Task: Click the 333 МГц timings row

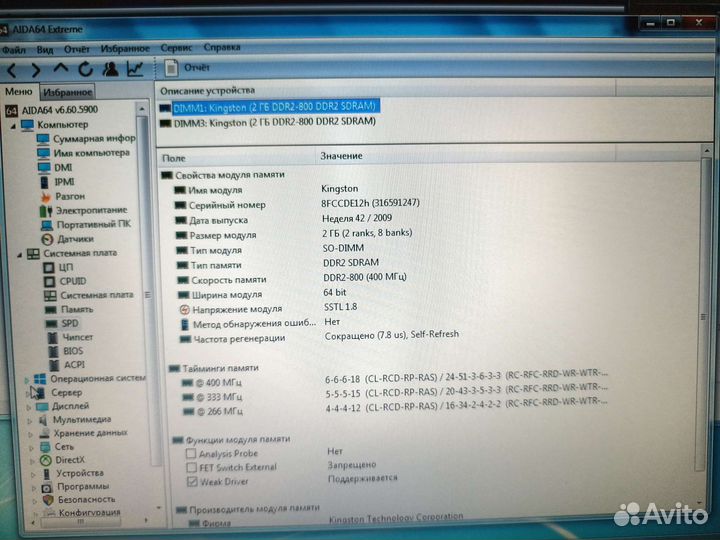Action: point(395,394)
